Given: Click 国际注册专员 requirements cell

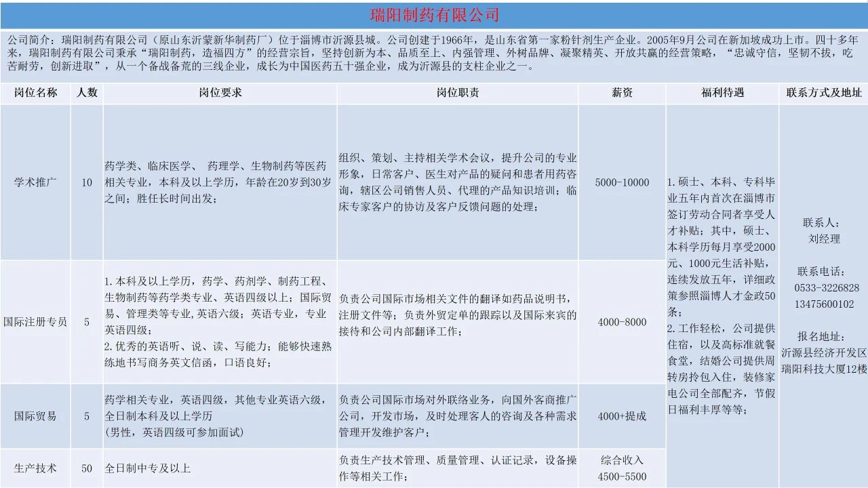Looking at the screenshot, I should 220,322.
